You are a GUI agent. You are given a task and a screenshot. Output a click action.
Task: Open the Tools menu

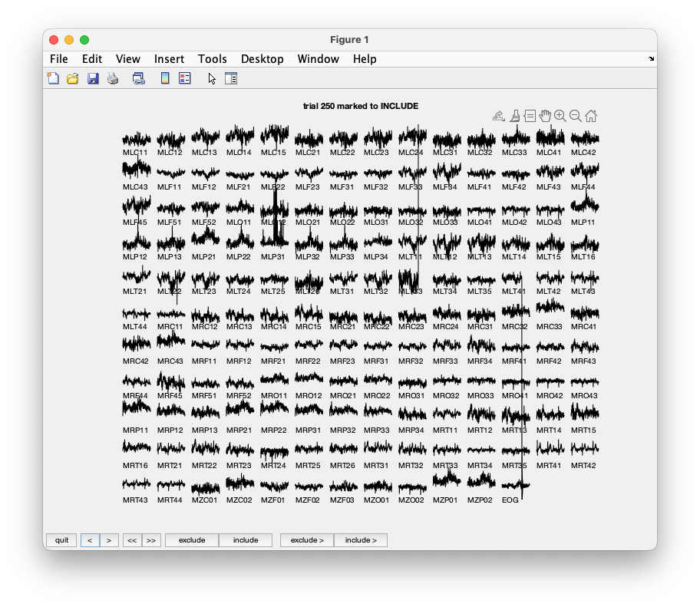(212, 59)
